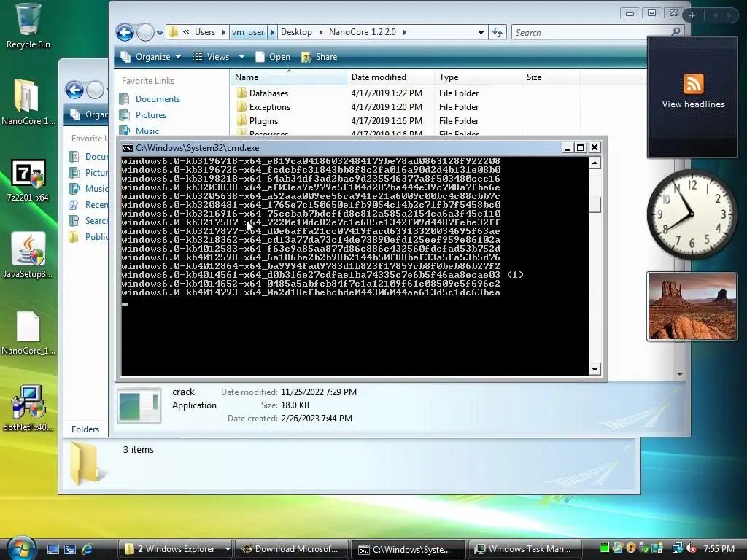Image resolution: width=747 pixels, height=560 pixels.
Task: Expand the arrow after vm_user in the address bar
Action: coord(273,32)
